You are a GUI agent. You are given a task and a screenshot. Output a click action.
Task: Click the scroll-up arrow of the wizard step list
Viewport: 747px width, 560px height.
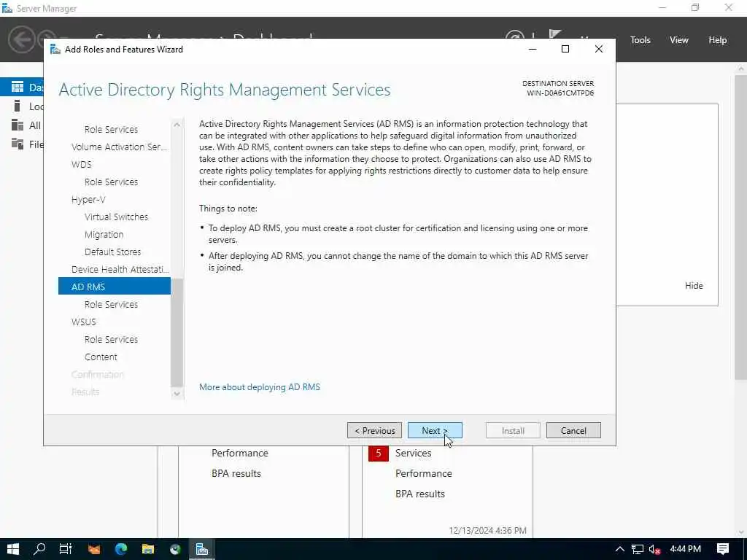[x=177, y=125]
